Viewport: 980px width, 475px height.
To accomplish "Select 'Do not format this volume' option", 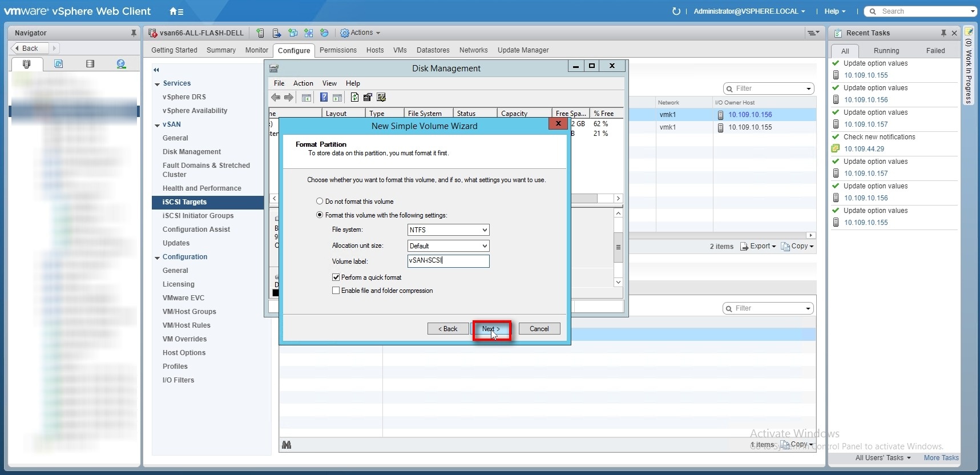I will coord(320,202).
